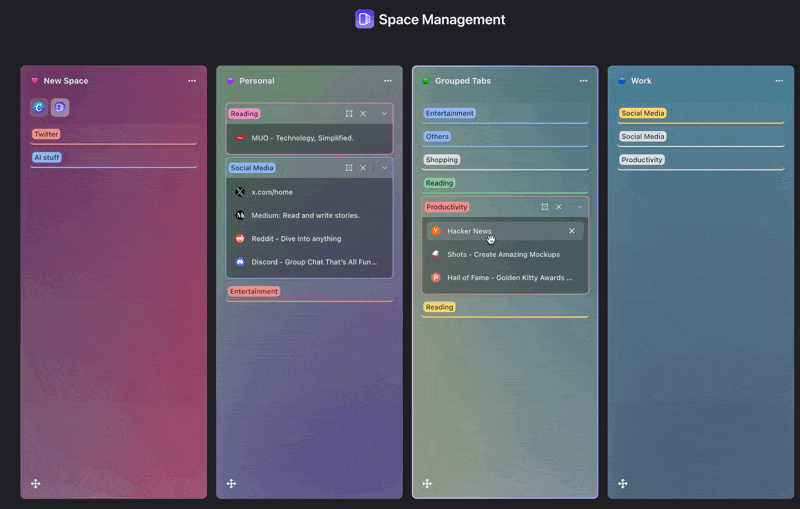The image size is (800, 509).
Task: Click the Shopping group label in Grouped Tabs
Action: (x=441, y=160)
